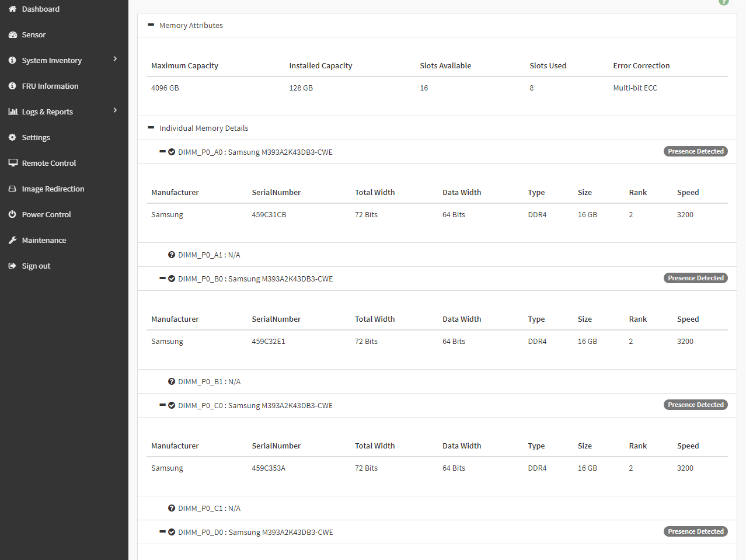746x560 pixels.
Task: Click the Sensor gauge icon
Action: click(12, 34)
